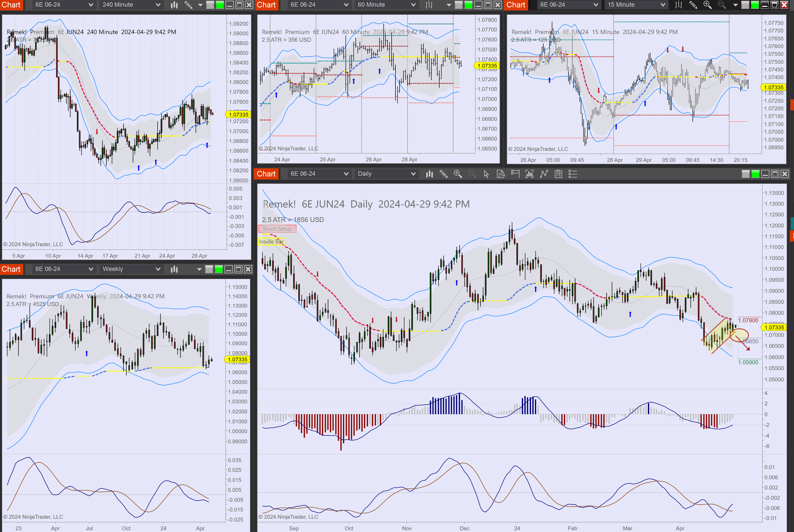Toggle gray interval link on Daily chart
The height and width of the screenshot is (532, 794).
point(745,174)
